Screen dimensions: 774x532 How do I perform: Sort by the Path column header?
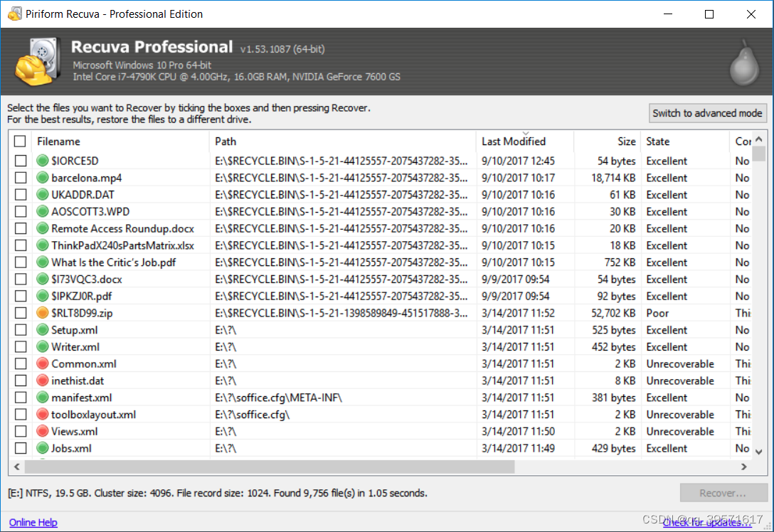343,141
